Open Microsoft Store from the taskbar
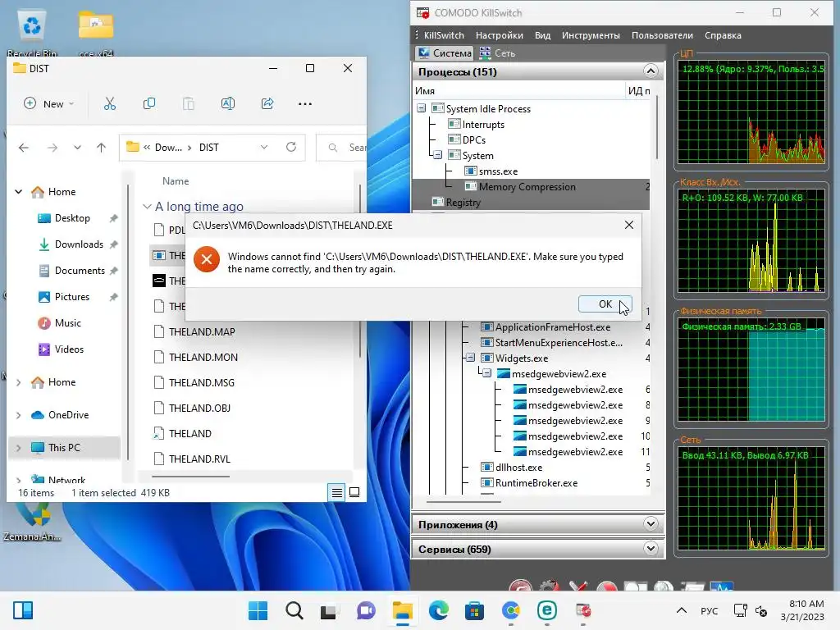The height and width of the screenshot is (630, 840). point(474,610)
